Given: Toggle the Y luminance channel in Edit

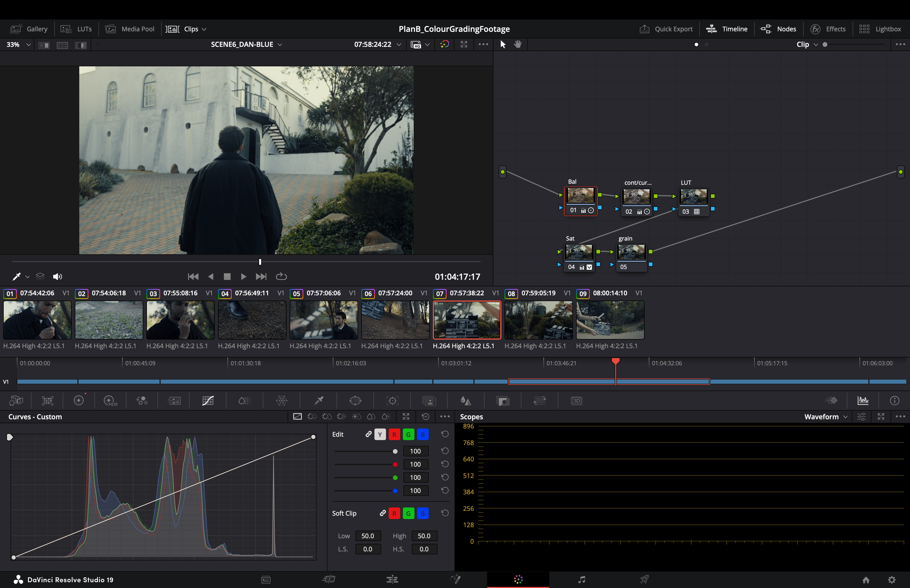Looking at the screenshot, I should click(380, 435).
